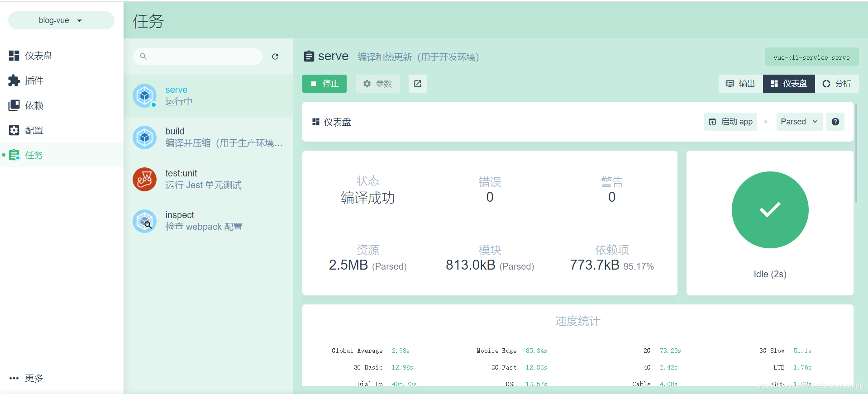Select the serve task (运行中)
The height and width of the screenshot is (394, 868).
coord(209,96)
